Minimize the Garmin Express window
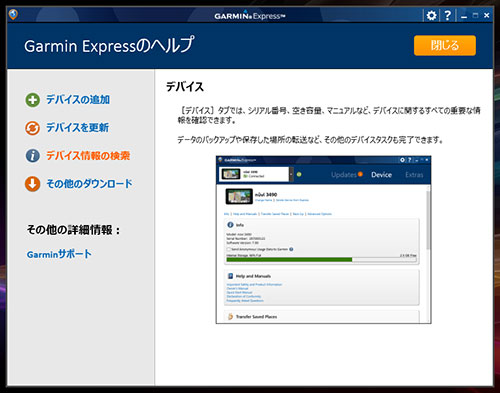This screenshot has height=393, width=500. (464, 16)
